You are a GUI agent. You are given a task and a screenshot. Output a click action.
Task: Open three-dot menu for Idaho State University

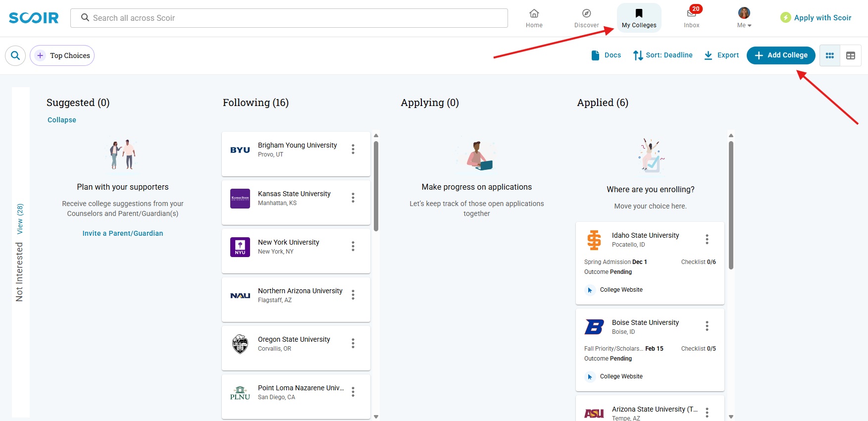coord(707,239)
